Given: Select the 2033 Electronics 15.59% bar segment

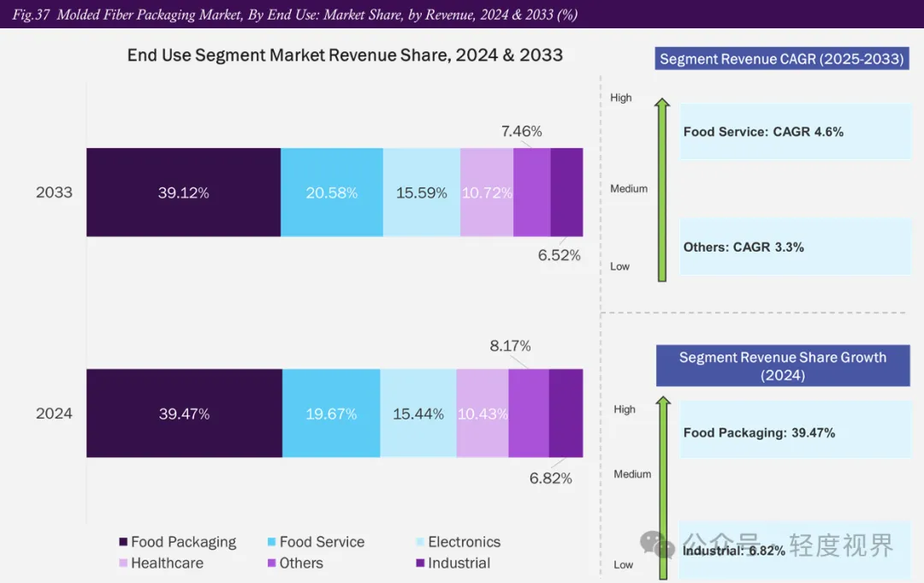Looking at the screenshot, I should [x=421, y=193].
